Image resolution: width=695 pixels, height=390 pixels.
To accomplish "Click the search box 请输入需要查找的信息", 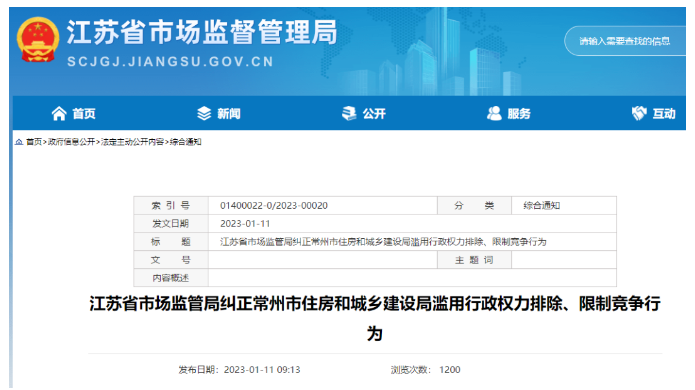I will tap(625, 41).
